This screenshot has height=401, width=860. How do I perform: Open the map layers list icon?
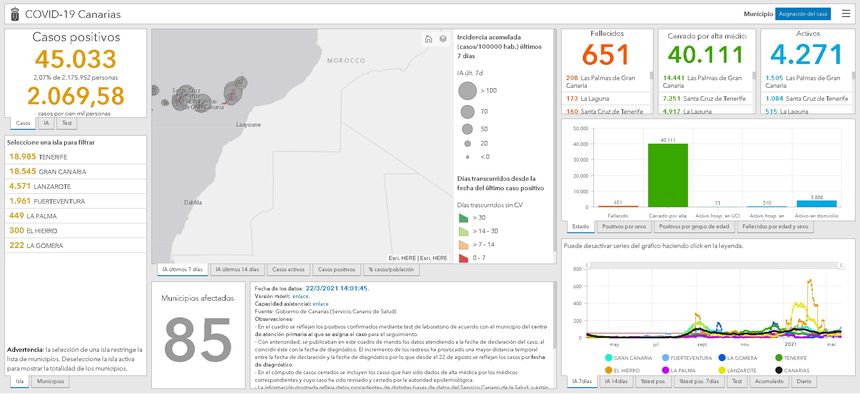pos(442,39)
